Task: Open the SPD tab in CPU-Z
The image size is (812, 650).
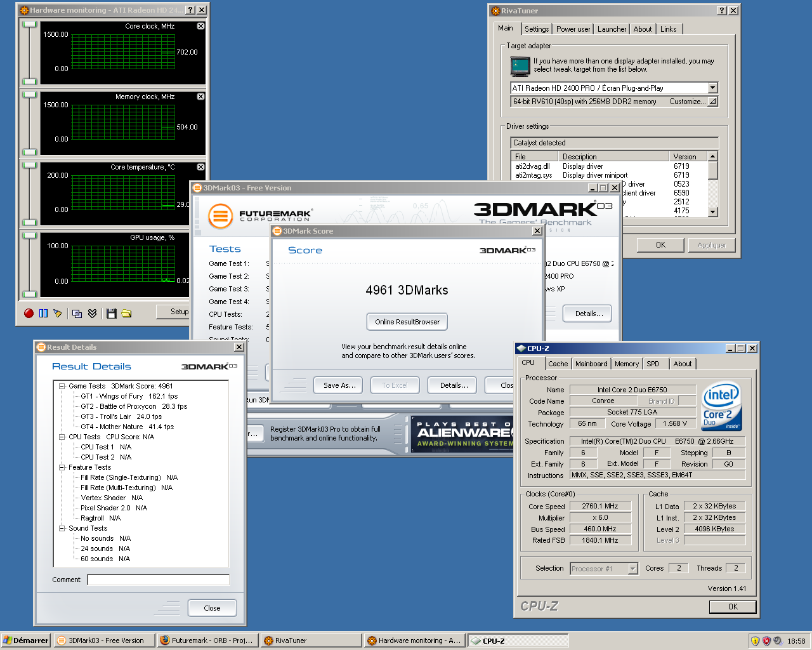Action: coord(653,364)
